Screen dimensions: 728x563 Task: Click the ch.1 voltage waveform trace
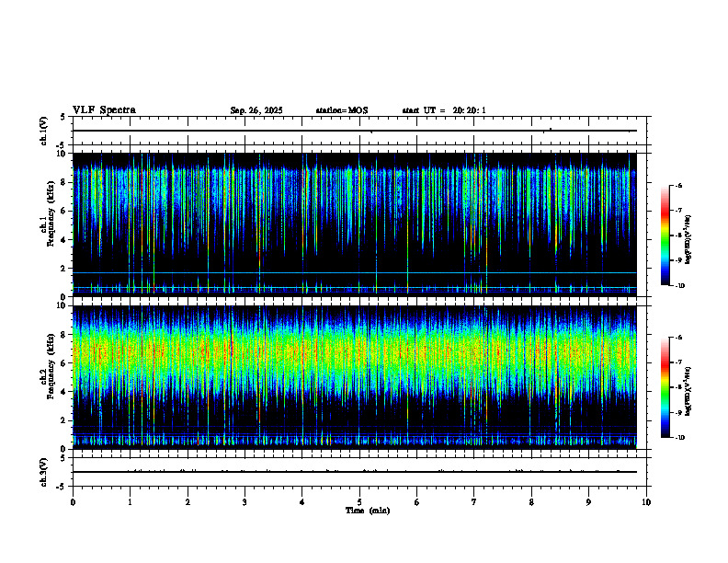coord(354,131)
